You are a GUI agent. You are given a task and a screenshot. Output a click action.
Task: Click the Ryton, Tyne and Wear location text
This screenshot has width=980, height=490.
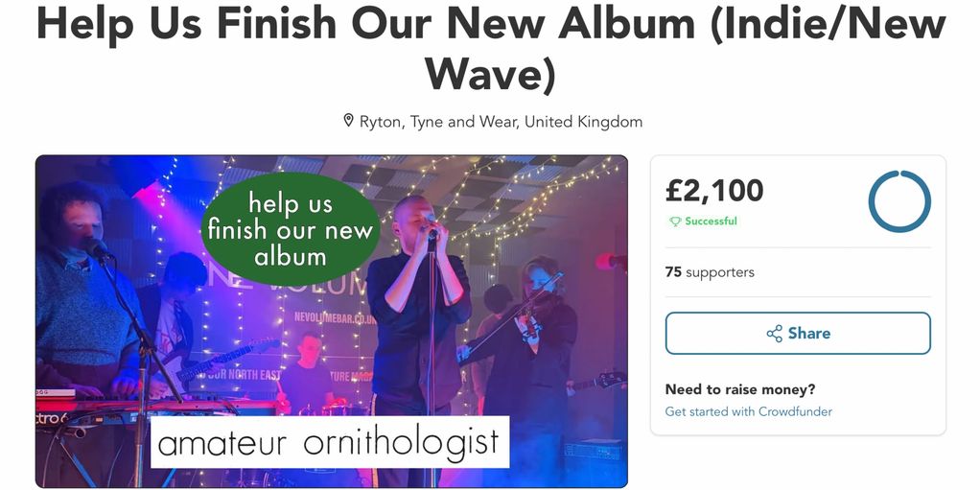pyautogui.click(x=501, y=121)
